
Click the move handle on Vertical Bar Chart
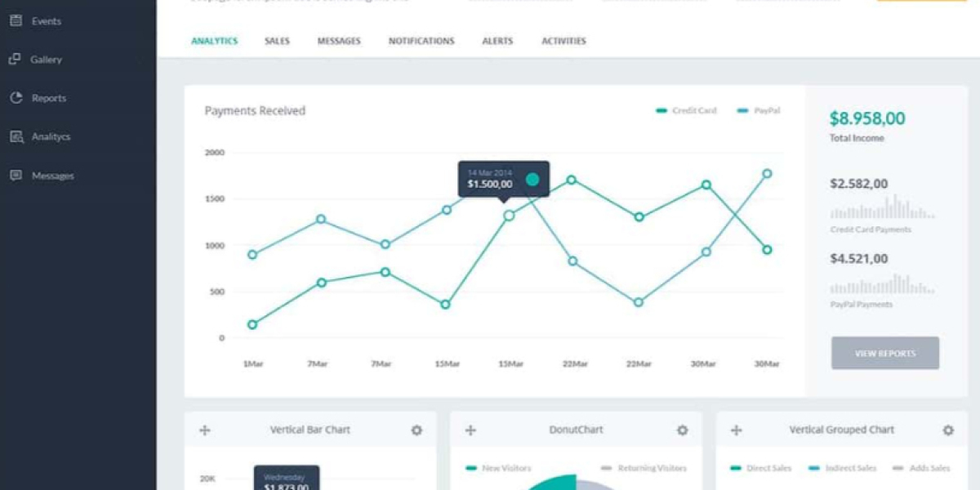click(x=205, y=429)
